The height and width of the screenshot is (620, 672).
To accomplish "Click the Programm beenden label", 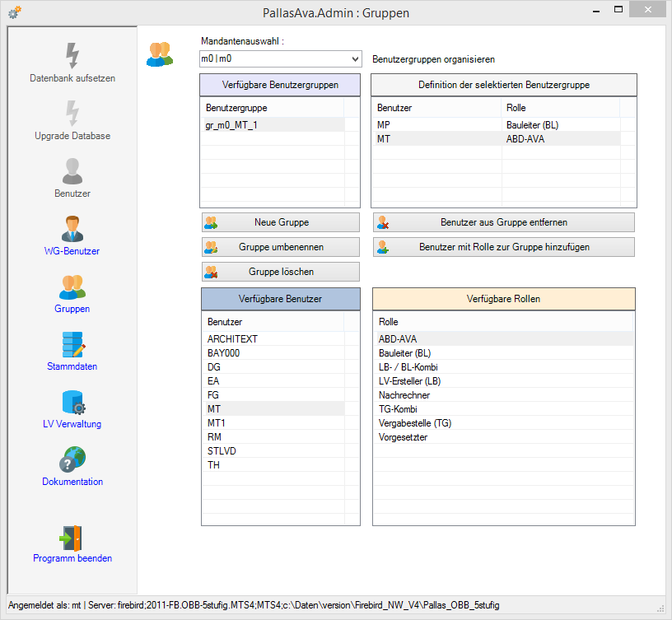I will [x=72, y=558].
